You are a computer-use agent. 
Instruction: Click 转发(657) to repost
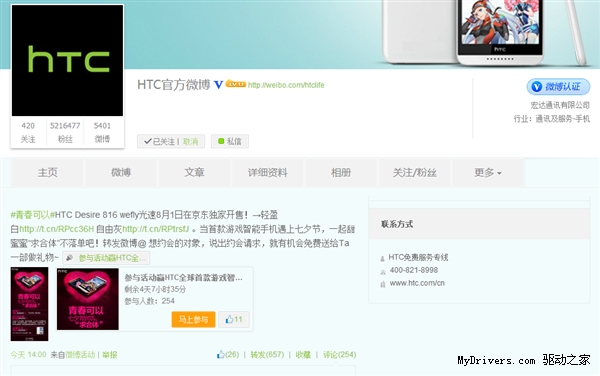267,355
